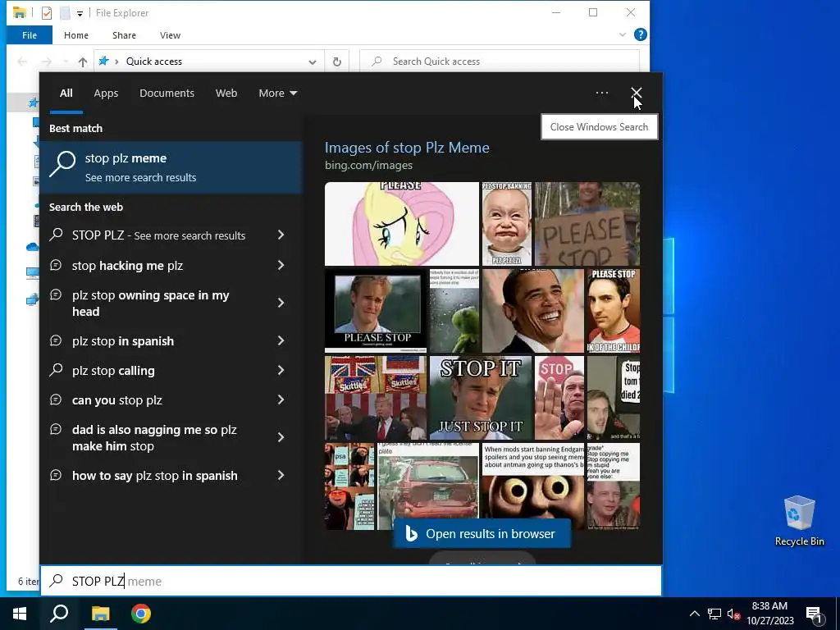
Task: Open 'Images of stop Plz Meme' link
Action: (x=407, y=148)
